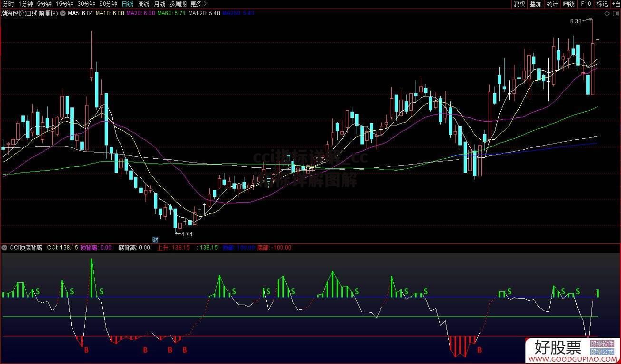Select the 1分钟 period tab

[26, 4]
